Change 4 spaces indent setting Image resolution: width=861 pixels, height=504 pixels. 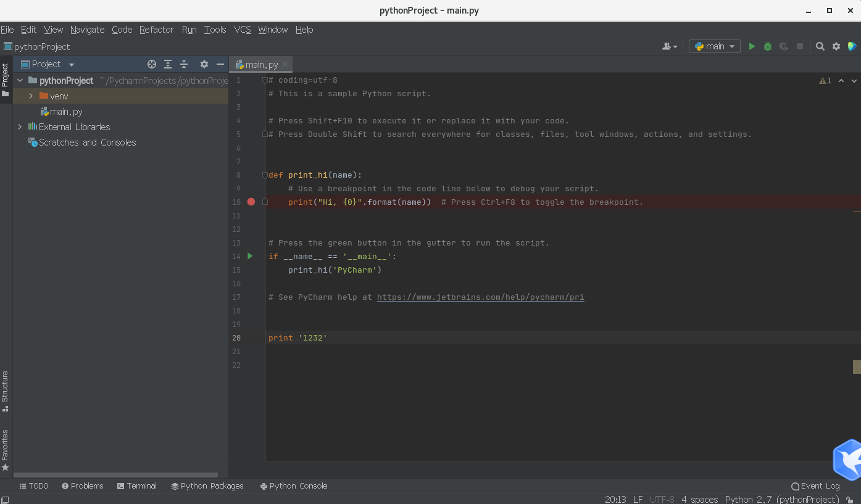tap(700, 499)
